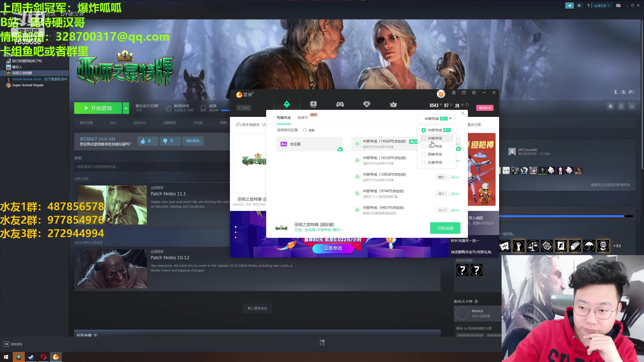Image resolution: width=644 pixels, height=362 pixels.
Task: Switch to the 独享IP tab
Action: (x=303, y=118)
